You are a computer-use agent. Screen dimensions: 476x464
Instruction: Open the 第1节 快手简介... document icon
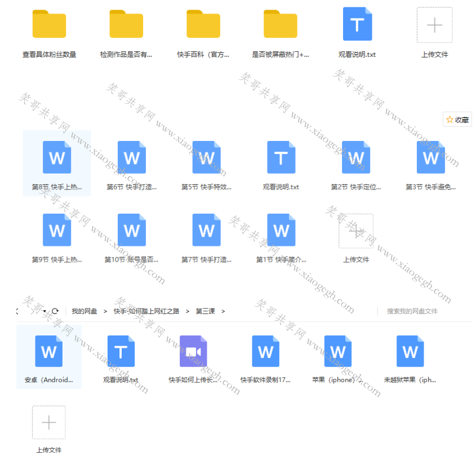tap(281, 229)
